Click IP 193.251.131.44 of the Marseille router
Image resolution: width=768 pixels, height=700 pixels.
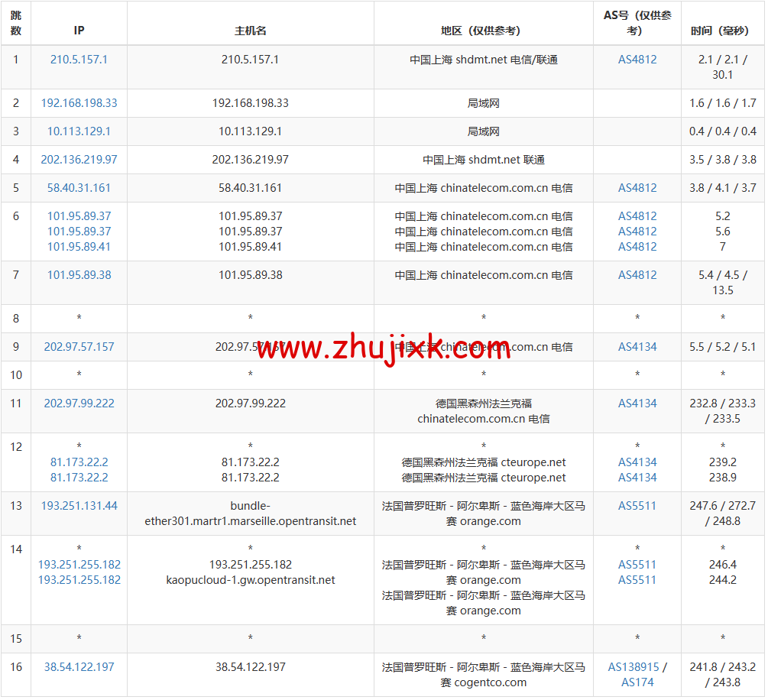tap(79, 506)
